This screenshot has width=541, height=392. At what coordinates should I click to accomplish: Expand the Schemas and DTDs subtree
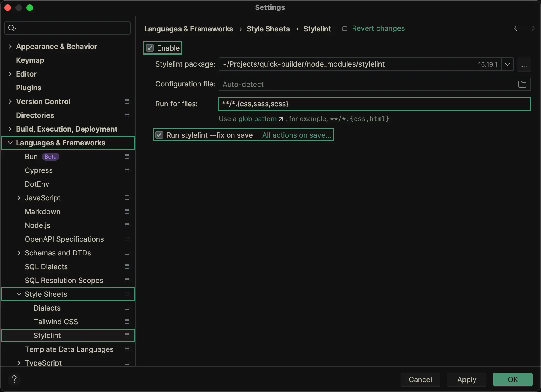click(x=19, y=253)
